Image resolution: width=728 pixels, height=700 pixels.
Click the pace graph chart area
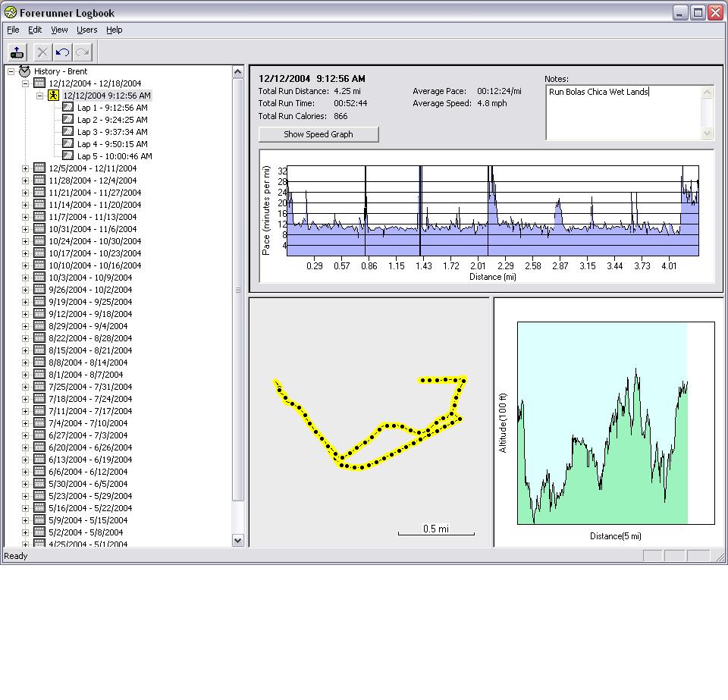pyautogui.click(x=493, y=211)
